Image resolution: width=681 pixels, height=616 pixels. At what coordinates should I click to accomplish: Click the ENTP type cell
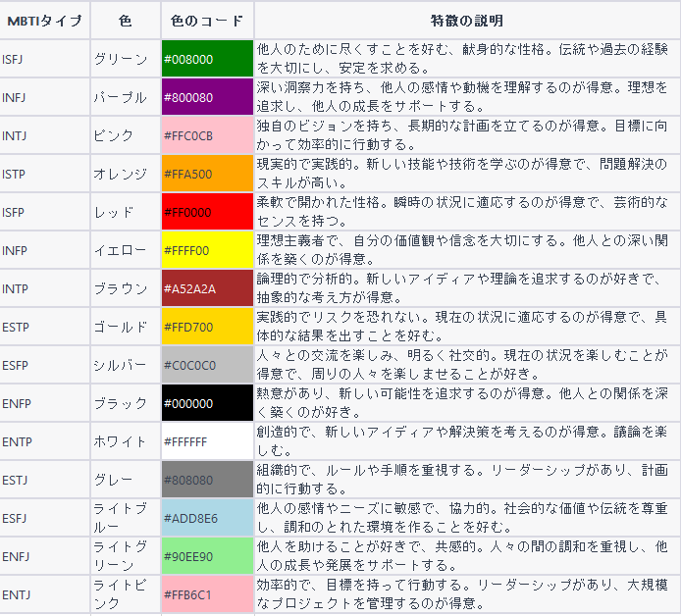click(x=45, y=441)
